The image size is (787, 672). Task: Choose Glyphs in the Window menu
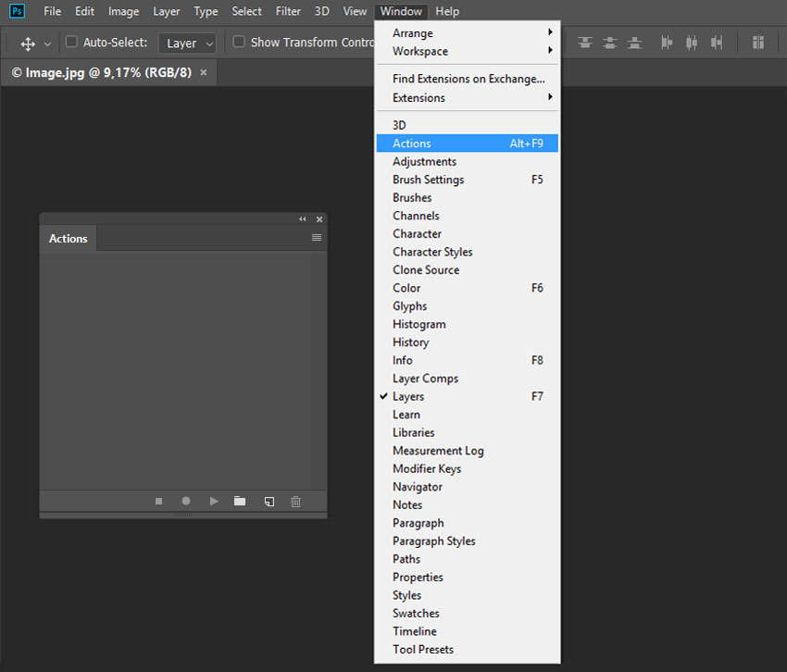pyautogui.click(x=468, y=305)
